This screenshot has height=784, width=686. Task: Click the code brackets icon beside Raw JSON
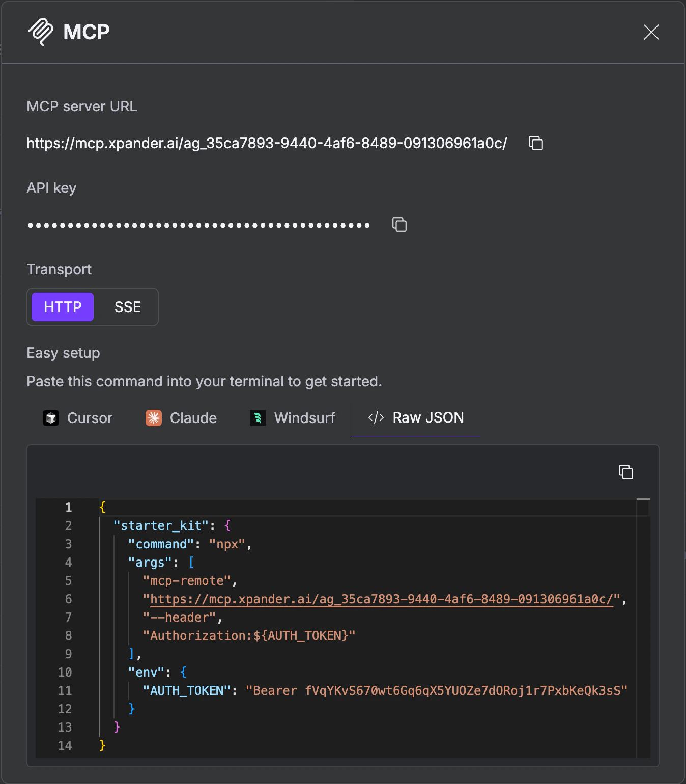375,417
